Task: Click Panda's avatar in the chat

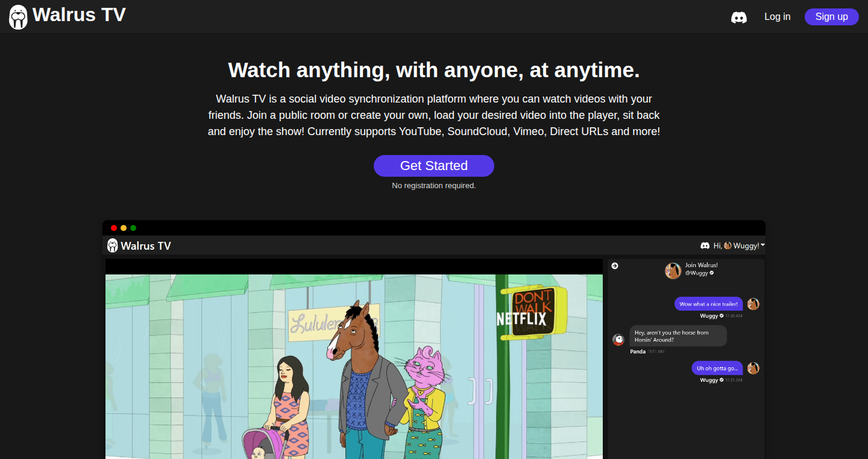Action: (618, 340)
